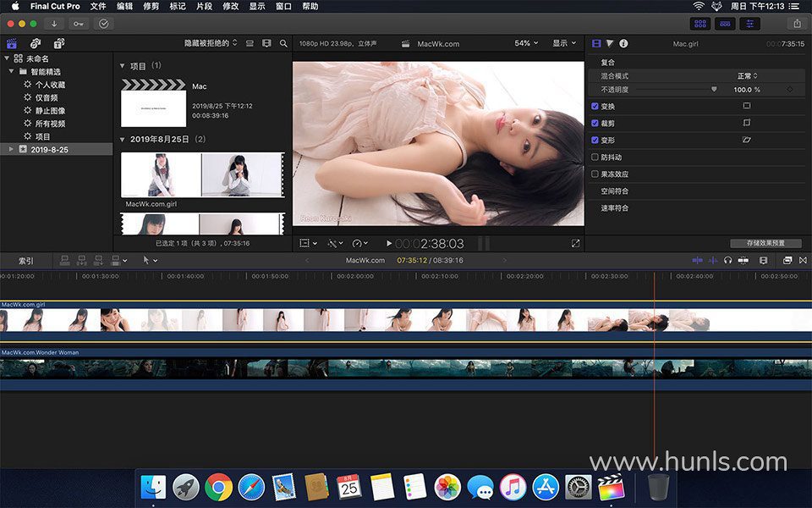Open the titles and generators sidebar
Screen dimensions: 812x508
(x=59, y=43)
